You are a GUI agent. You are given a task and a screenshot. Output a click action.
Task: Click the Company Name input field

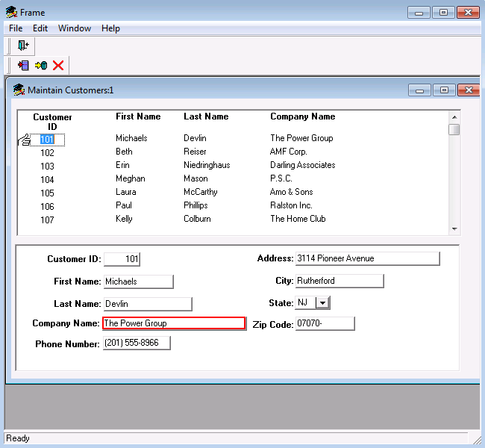tap(173, 323)
